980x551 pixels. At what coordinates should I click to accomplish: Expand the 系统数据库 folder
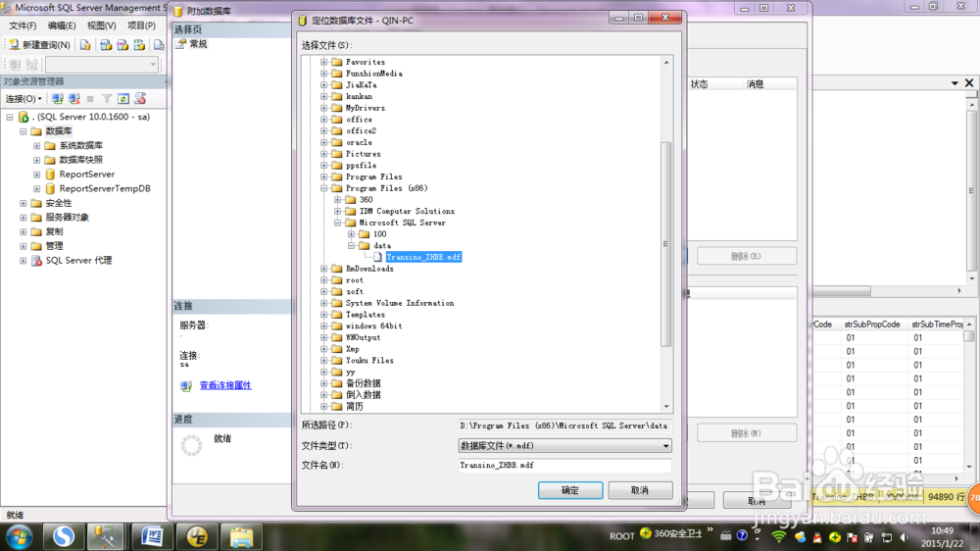tap(37, 146)
